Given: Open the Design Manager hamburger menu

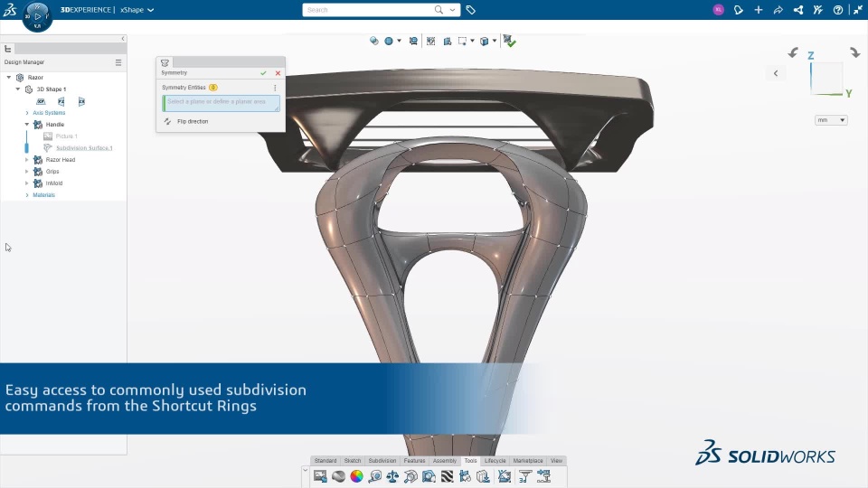Looking at the screenshot, I should (118, 62).
